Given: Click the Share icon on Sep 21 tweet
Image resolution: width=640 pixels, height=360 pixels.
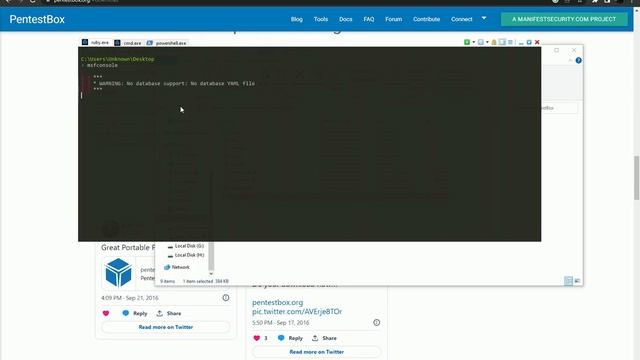Looking at the screenshot, I should point(160,313).
